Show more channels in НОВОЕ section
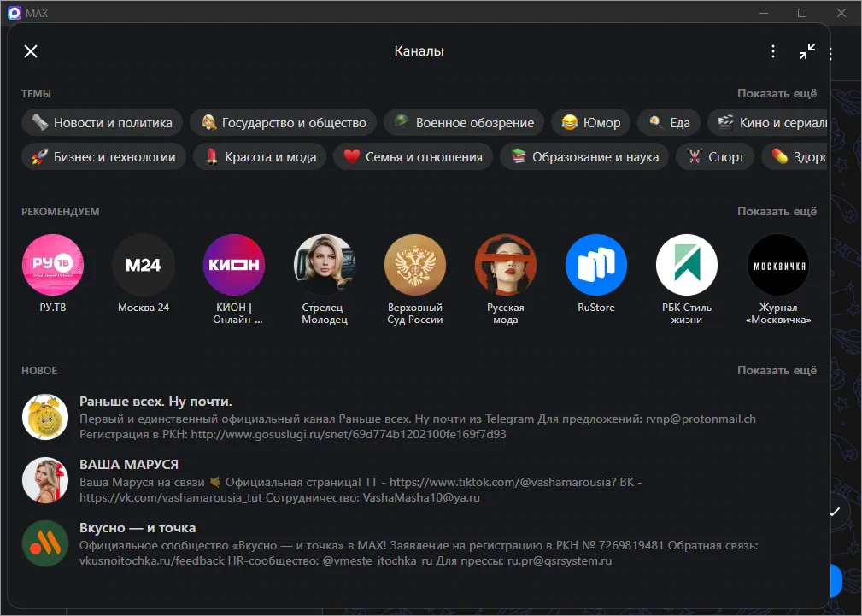Viewport: 862px width, 616px height. (777, 370)
